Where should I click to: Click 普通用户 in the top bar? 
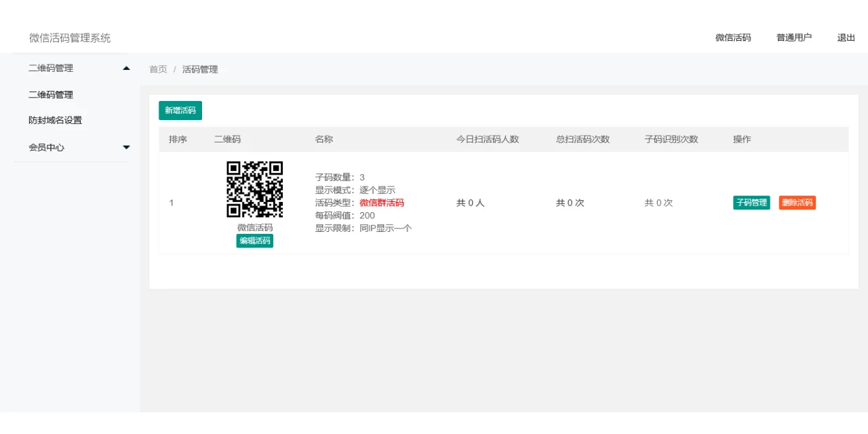tap(793, 38)
